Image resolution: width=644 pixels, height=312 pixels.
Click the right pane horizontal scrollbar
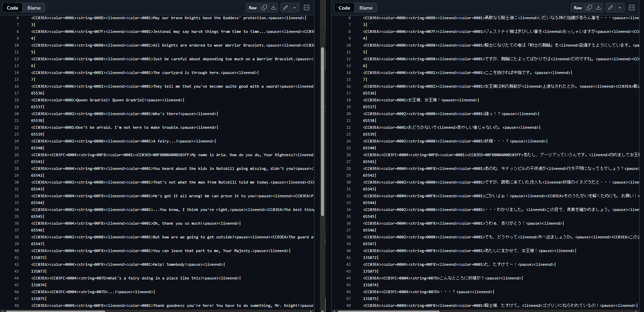(x=388, y=311)
